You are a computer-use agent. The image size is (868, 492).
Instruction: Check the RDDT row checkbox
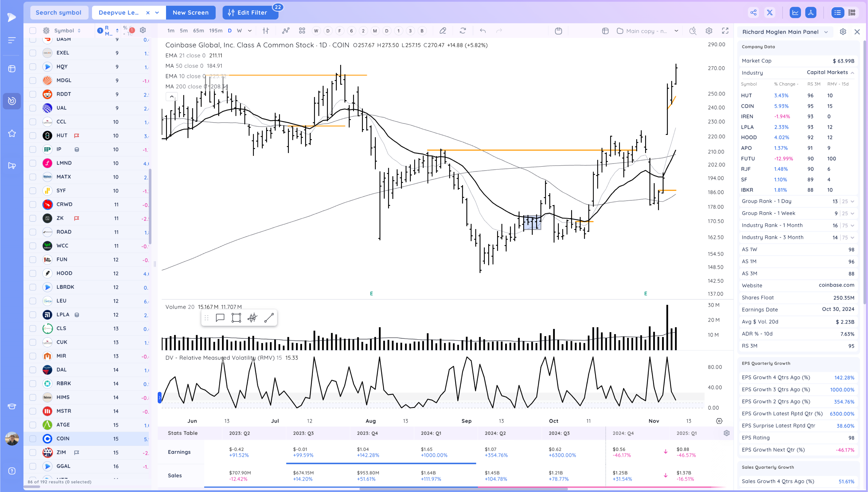tap(33, 94)
